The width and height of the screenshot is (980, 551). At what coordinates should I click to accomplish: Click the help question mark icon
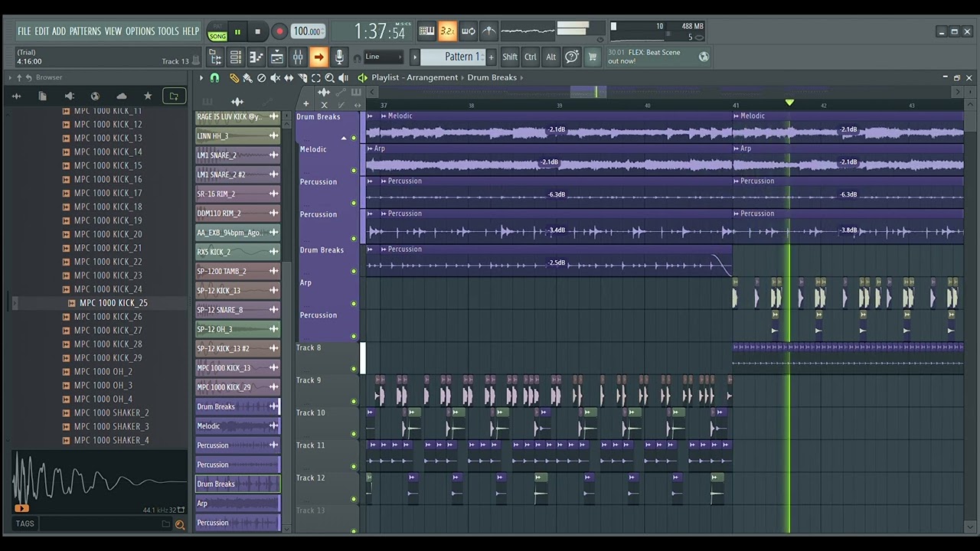point(571,57)
